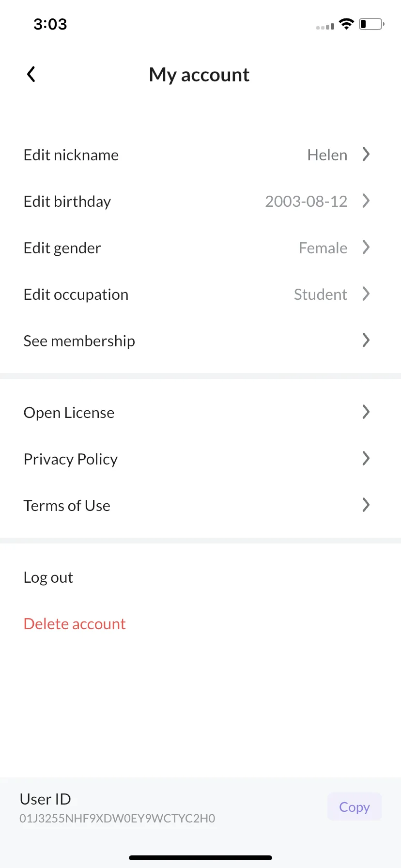Viewport: 401px width, 868px height.
Task: Open See membership chevron arrow
Action: coord(366,341)
